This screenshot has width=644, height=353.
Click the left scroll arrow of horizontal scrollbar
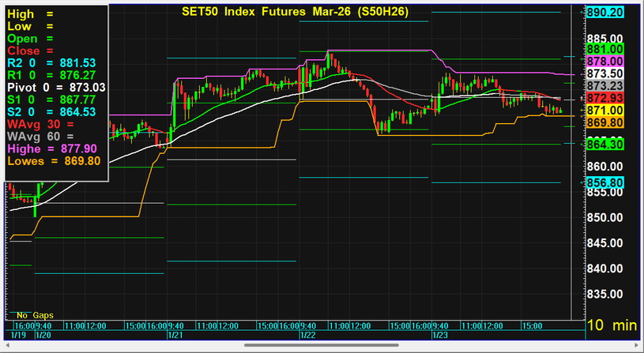point(6,345)
